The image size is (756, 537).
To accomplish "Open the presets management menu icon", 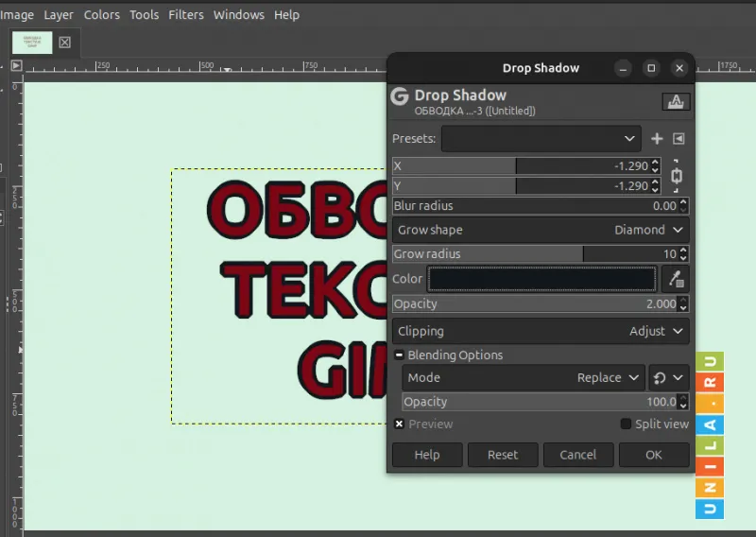I will [x=679, y=139].
